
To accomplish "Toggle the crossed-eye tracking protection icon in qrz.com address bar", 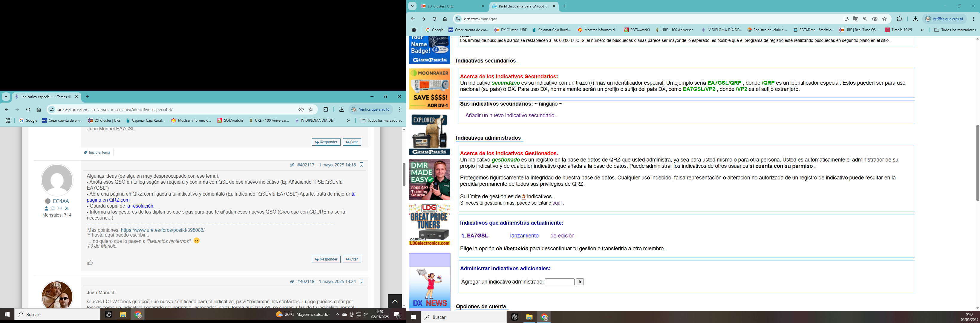I will [x=875, y=19].
